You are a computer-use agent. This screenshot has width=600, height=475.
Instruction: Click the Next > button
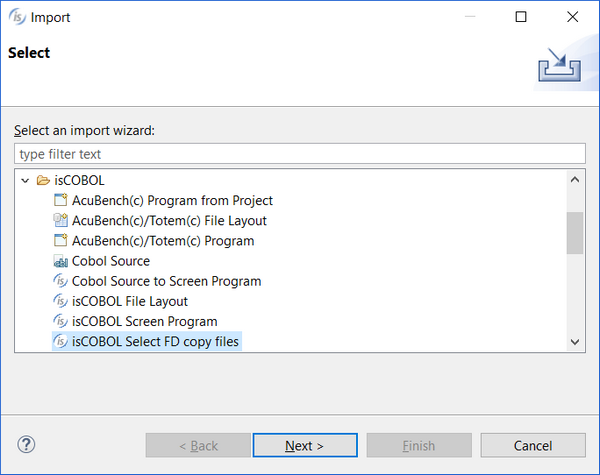pos(305,445)
